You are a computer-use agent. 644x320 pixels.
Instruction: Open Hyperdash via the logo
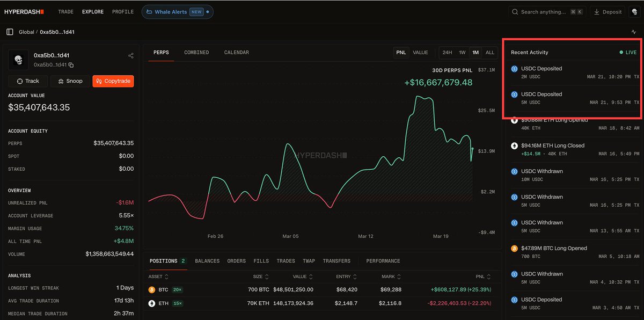point(24,11)
